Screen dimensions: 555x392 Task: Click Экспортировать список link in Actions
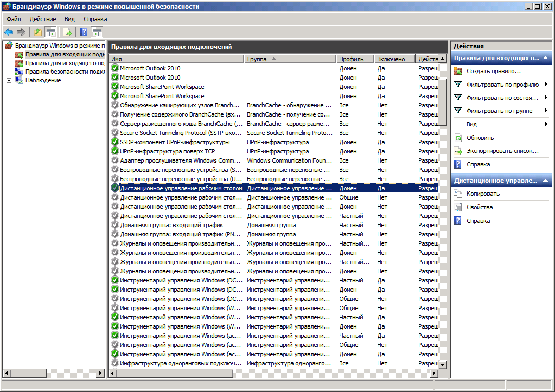[502, 151]
